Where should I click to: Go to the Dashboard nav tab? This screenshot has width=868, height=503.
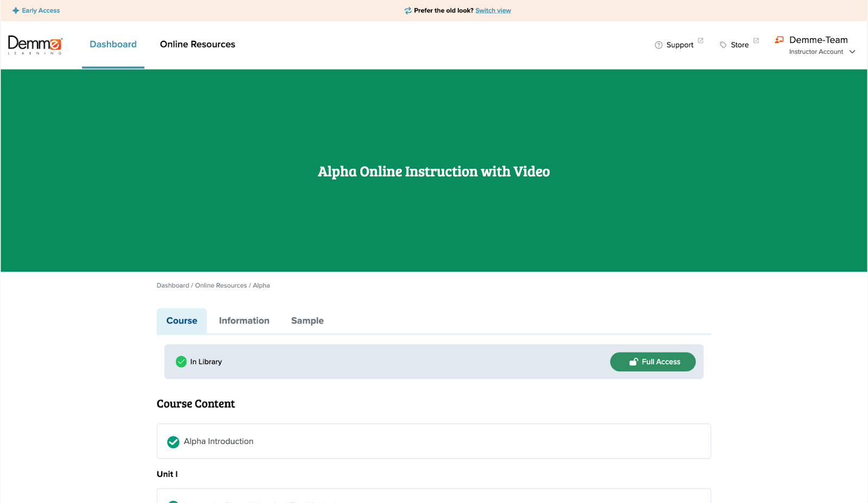(113, 44)
